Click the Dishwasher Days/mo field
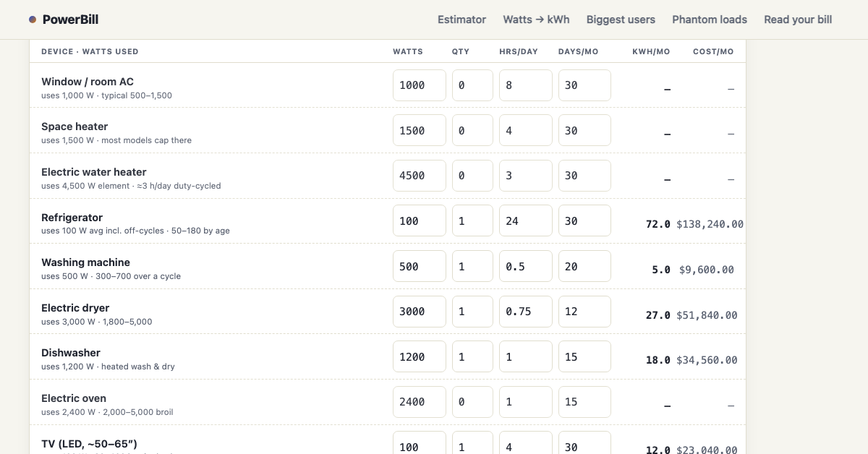 (584, 356)
